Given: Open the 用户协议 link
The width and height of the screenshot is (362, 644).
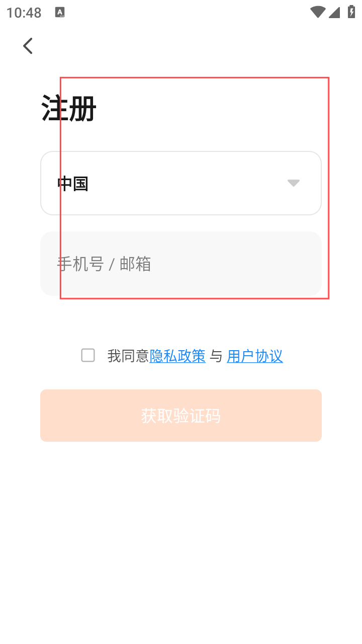Looking at the screenshot, I should pos(255,356).
